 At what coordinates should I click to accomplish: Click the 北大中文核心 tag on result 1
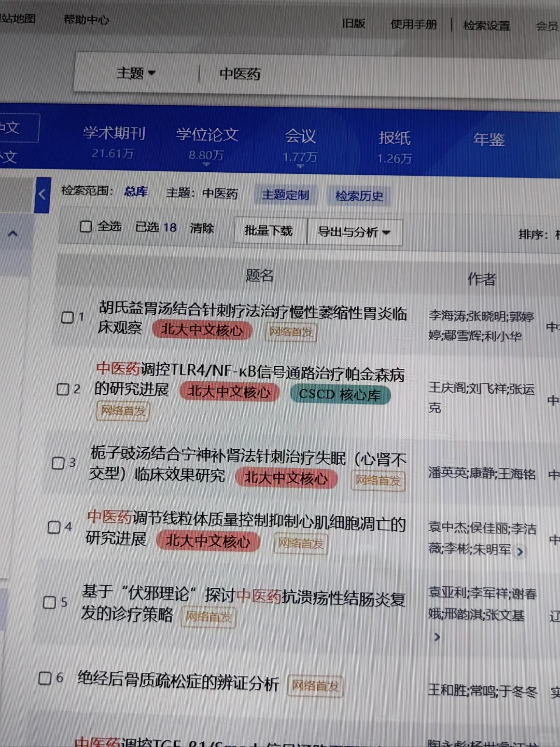pyautogui.click(x=202, y=330)
